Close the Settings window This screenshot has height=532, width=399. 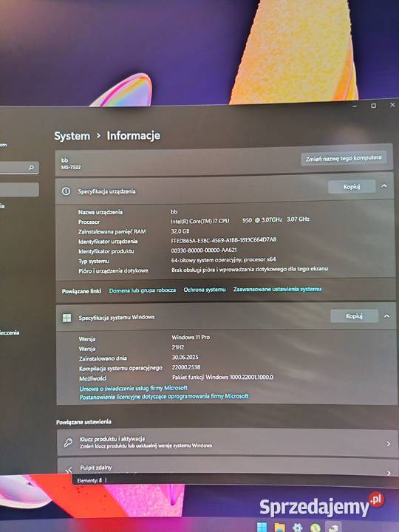click(x=392, y=105)
